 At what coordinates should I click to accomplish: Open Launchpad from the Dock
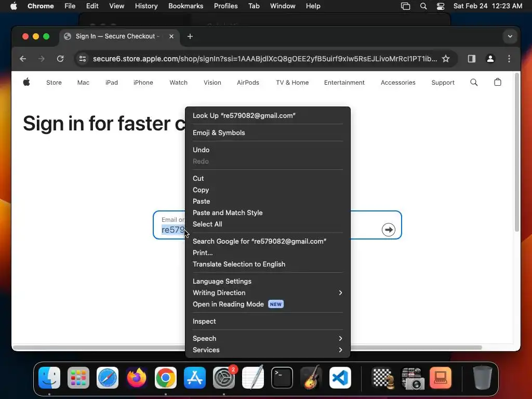[x=78, y=378]
